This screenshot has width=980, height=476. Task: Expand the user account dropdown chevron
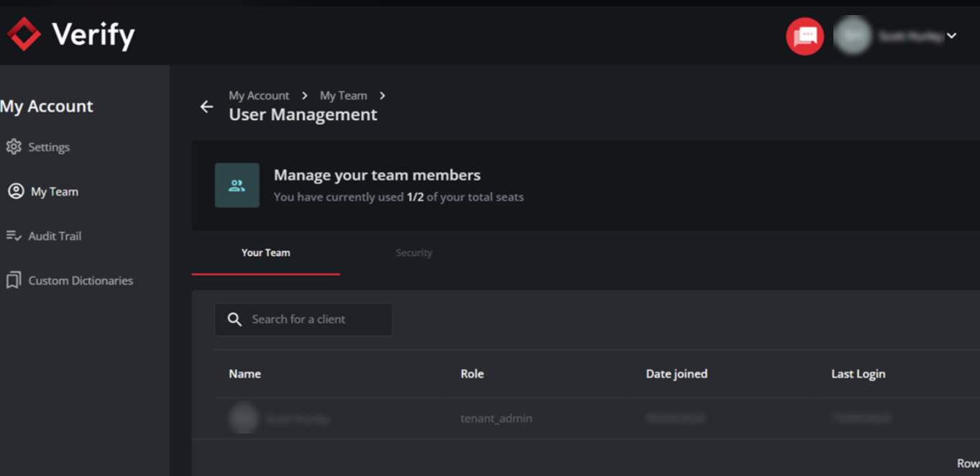pyautogui.click(x=951, y=36)
